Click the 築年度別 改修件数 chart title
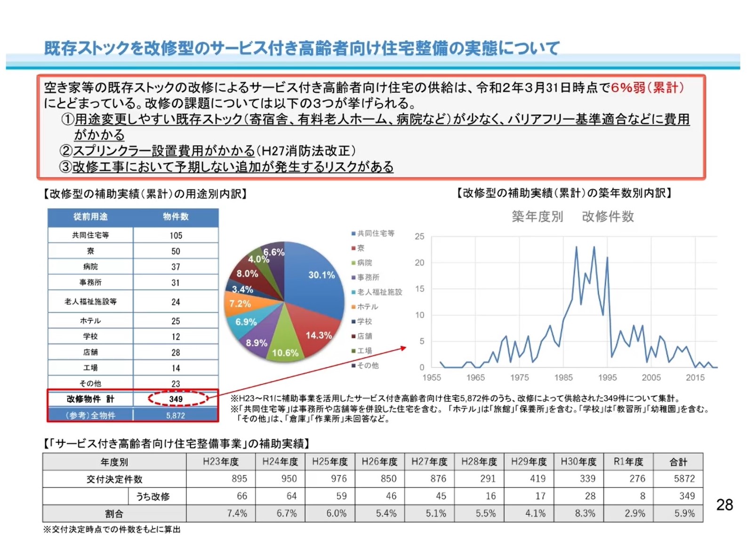The width and height of the screenshot is (747, 560). click(x=572, y=216)
